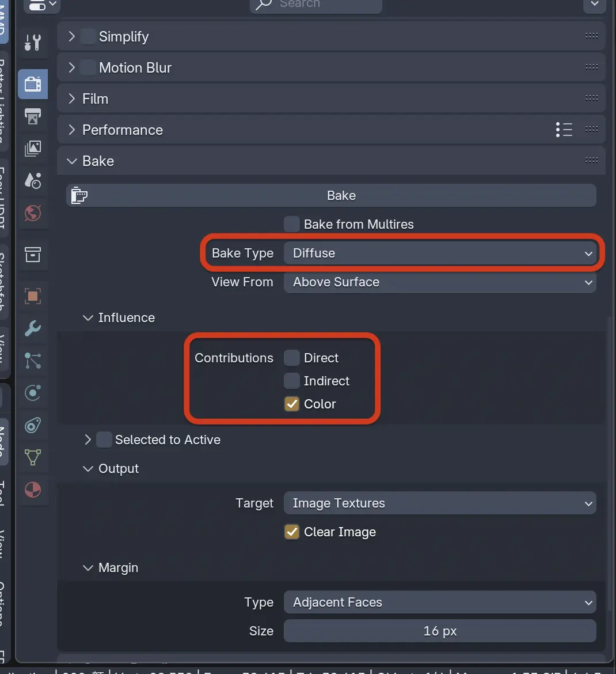The height and width of the screenshot is (674, 616).
Task: Grab the Film panel drag handle
Action: pyautogui.click(x=591, y=98)
